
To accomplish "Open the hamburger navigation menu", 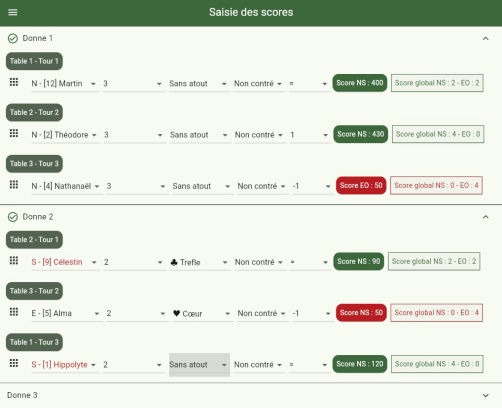I will [x=13, y=12].
